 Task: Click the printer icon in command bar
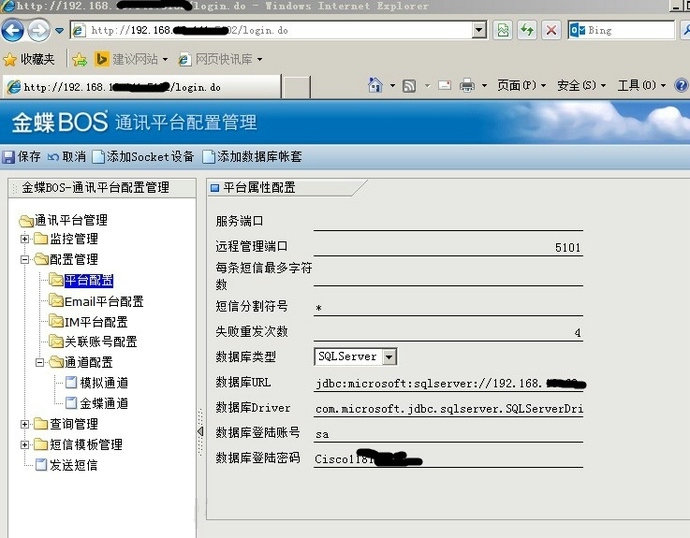pos(467,85)
